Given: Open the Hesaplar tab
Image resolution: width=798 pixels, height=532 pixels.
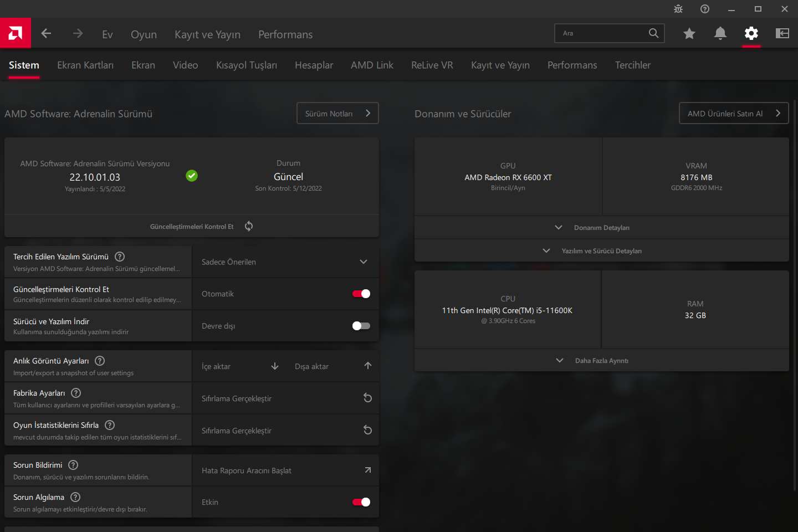Looking at the screenshot, I should click(314, 65).
